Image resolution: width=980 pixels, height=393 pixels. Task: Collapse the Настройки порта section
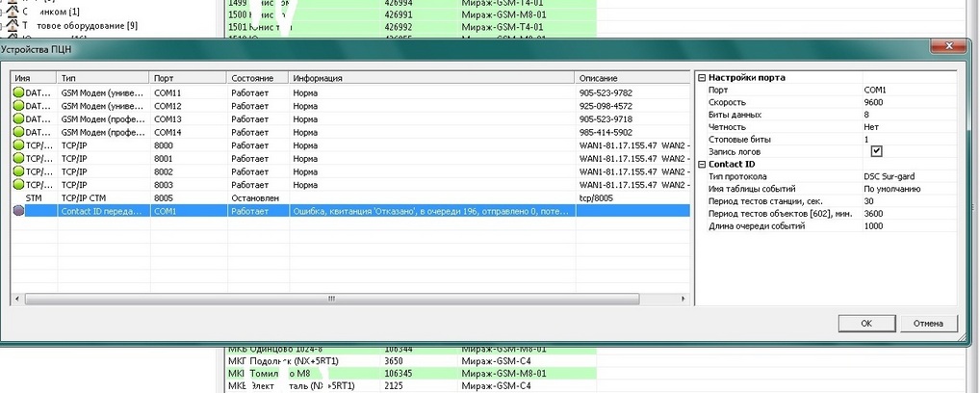(702, 78)
